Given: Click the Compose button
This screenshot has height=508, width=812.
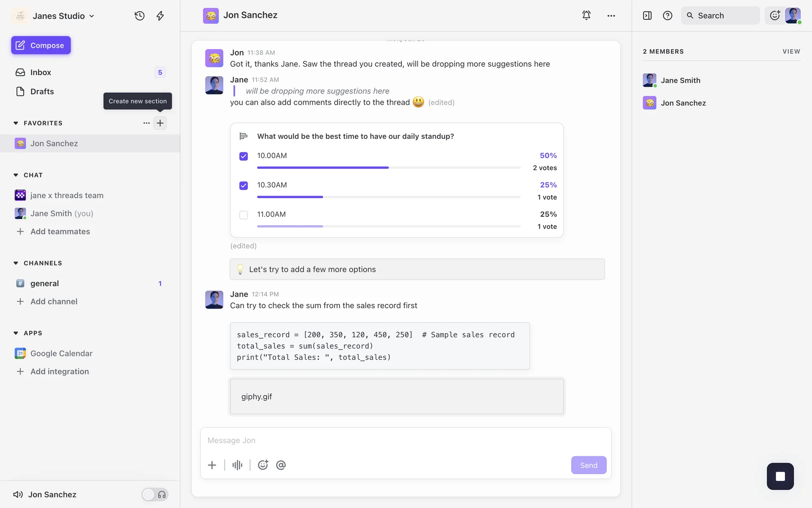Looking at the screenshot, I should pos(41,45).
